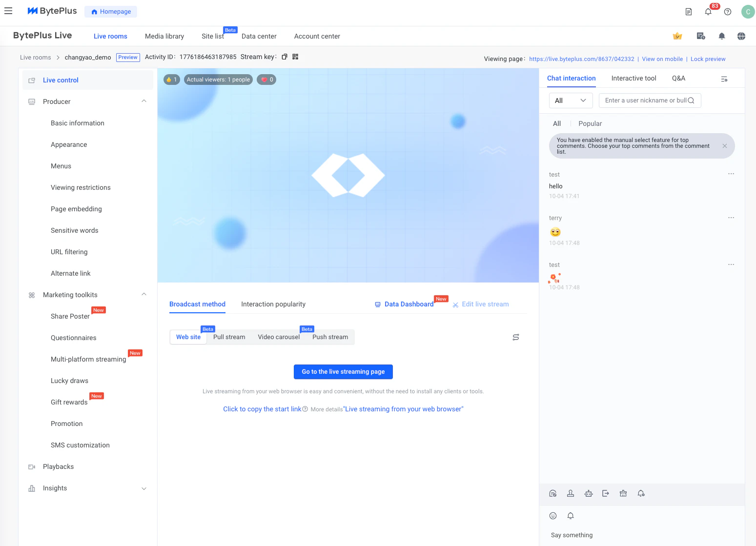The image size is (756, 546).
Task: Open Sensitive words settings
Action: 75,230
